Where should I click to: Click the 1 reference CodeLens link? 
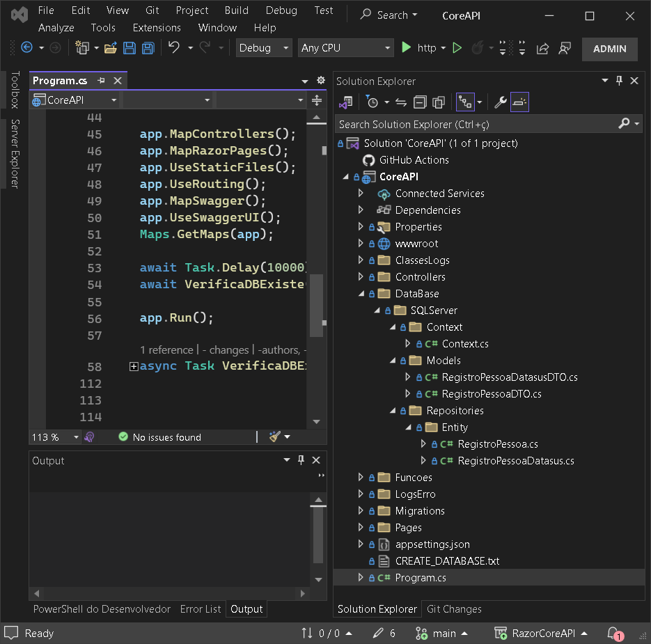pyautogui.click(x=166, y=350)
